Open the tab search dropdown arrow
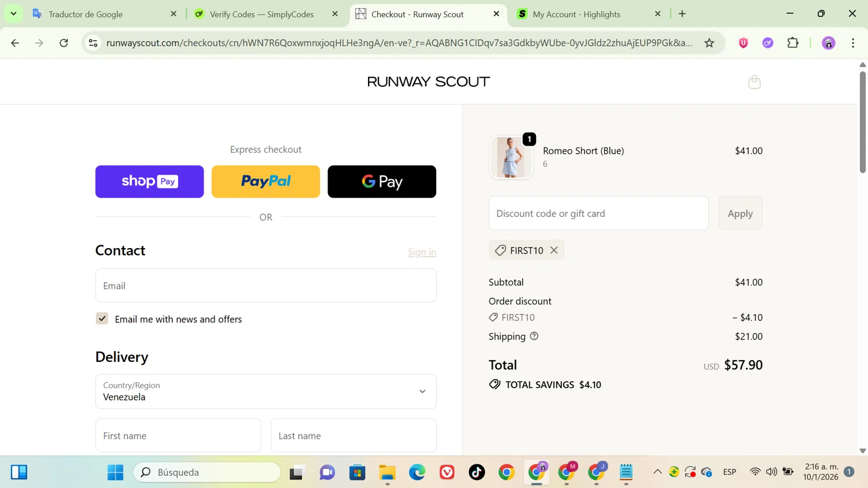 click(x=13, y=13)
